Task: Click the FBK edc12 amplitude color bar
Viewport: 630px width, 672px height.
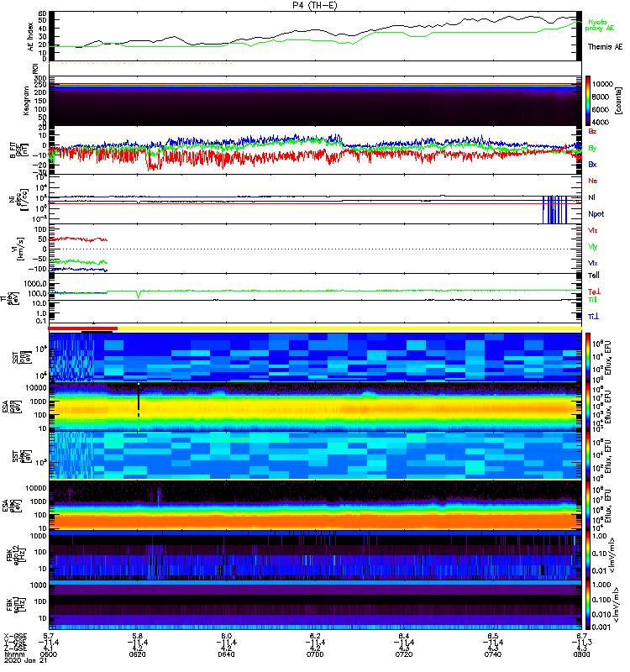Action: click(x=588, y=555)
